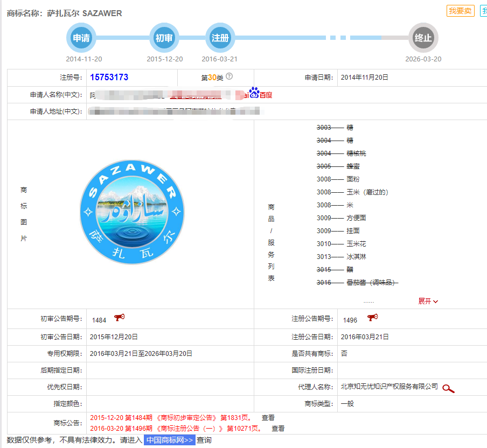Click the SAZAWER trademark logo image
Image resolution: width=487 pixels, height=448 pixels.
tap(131, 213)
